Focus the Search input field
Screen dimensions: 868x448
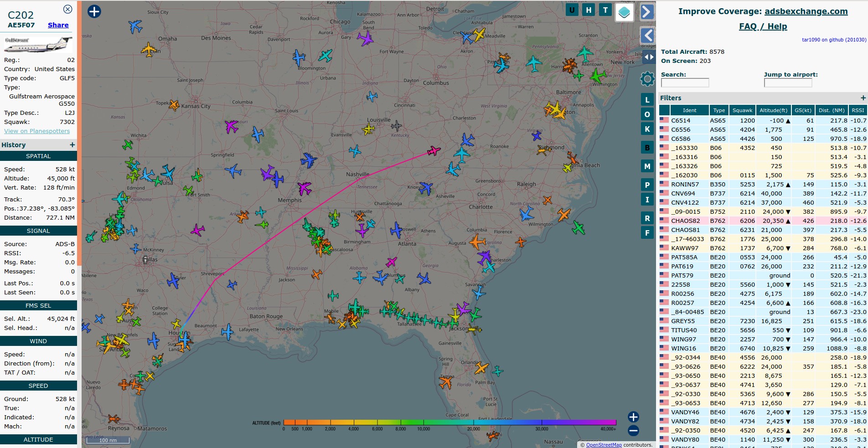pos(685,83)
